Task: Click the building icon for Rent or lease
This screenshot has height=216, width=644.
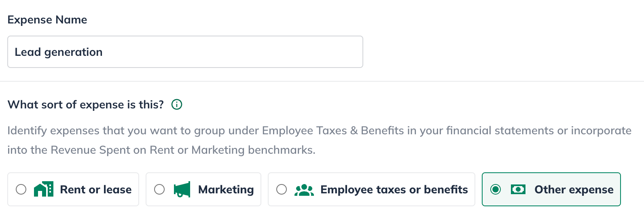Action: (x=44, y=189)
